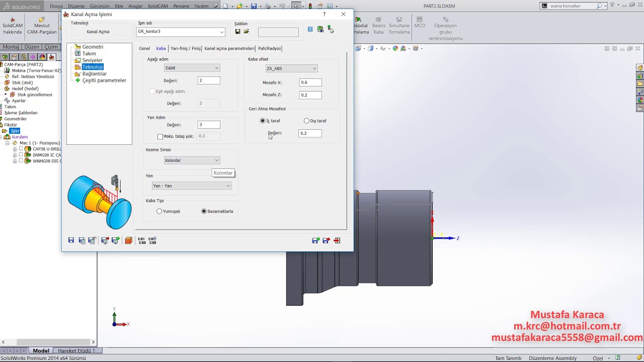Viewport: 644px width, 362px height.
Task: Click the open template folder icon under Şablon
Action: tap(247, 32)
